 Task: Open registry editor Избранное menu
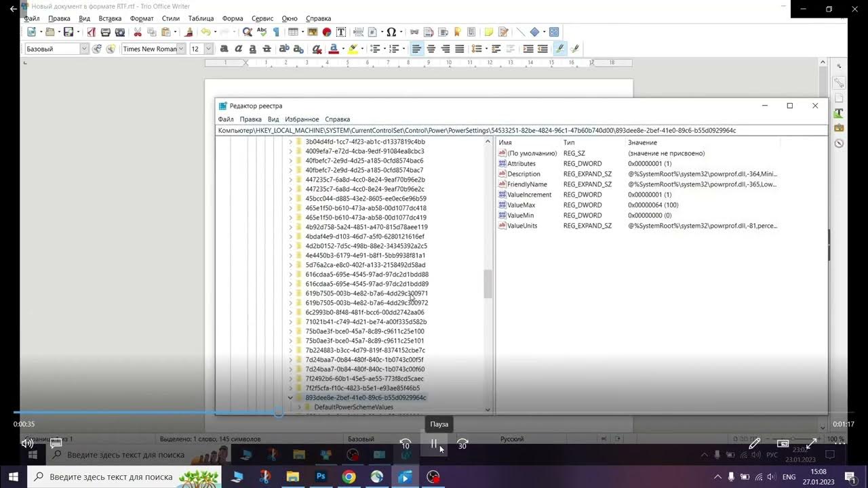click(x=302, y=119)
